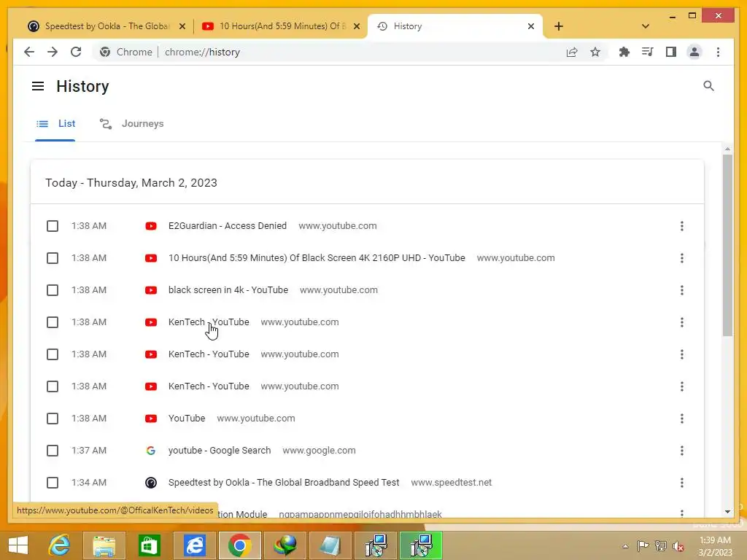The height and width of the screenshot is (560, 747).
Task: Show hidden system tray icons arrow
Action: (625, 546)
